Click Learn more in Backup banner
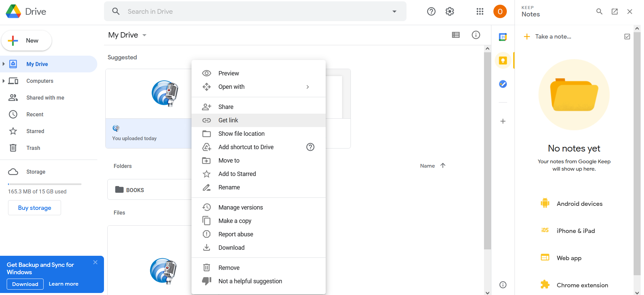Viewport: 644px width, 295px height. coord(63,284)
